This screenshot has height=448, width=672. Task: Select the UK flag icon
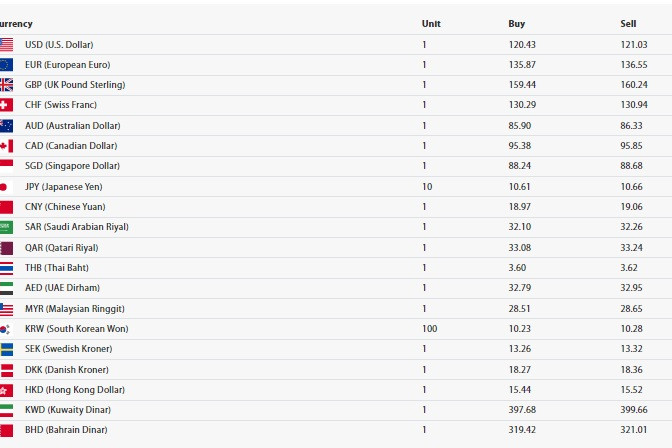[6, 85]
